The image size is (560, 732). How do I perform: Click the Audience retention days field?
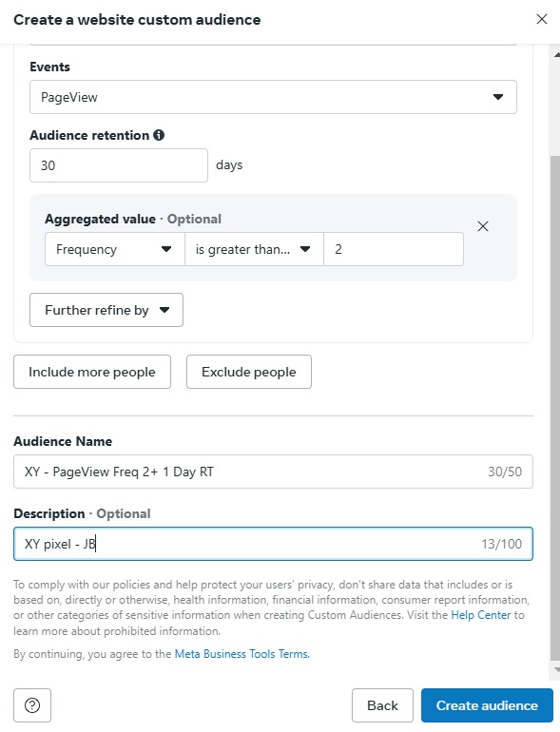(119, 165)
